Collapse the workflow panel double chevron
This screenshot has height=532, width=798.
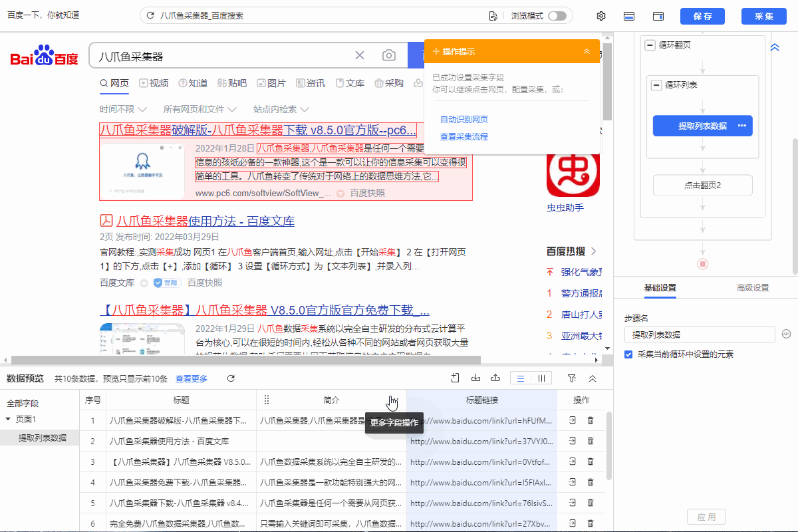pos(775,47)
